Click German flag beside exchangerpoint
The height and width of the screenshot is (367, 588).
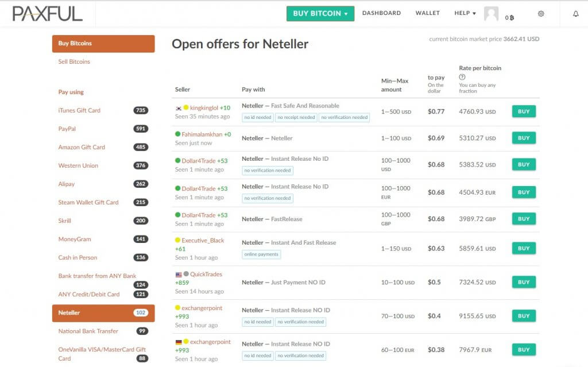point(179,342)
